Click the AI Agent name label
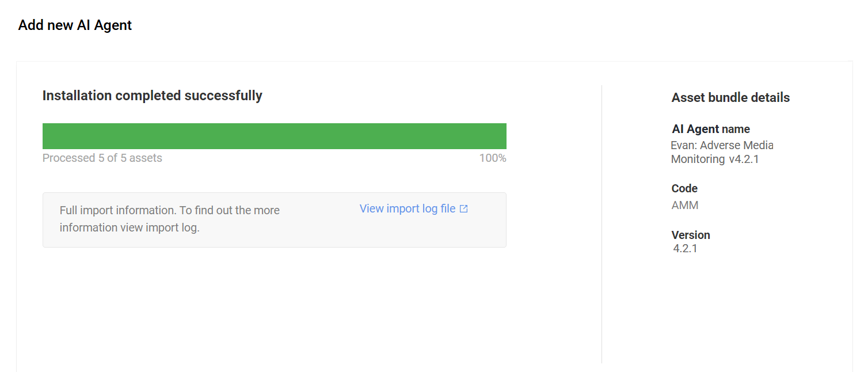The height and width of the screenshot is (372, 868). point(711,129)
